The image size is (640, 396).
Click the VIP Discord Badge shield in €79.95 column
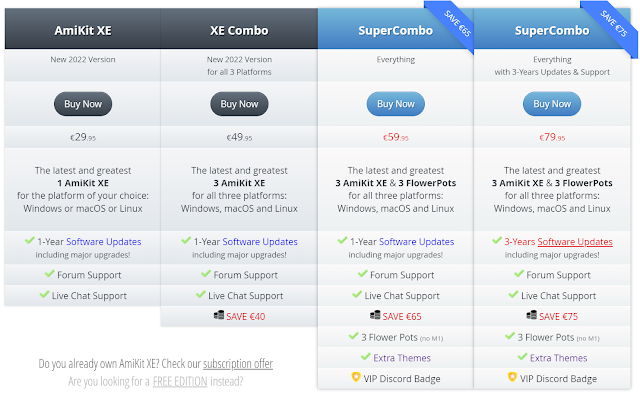tap(512, 377)
